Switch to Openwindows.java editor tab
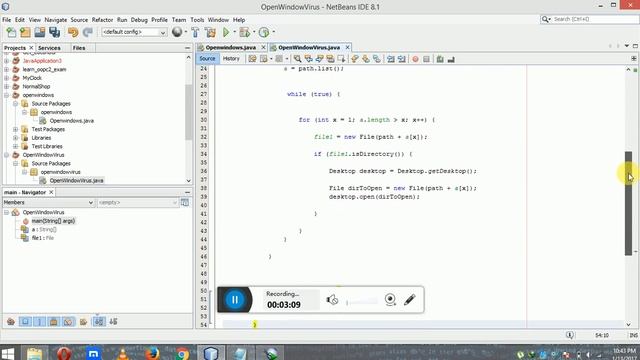Screen dimensions: 640x360 231,47
